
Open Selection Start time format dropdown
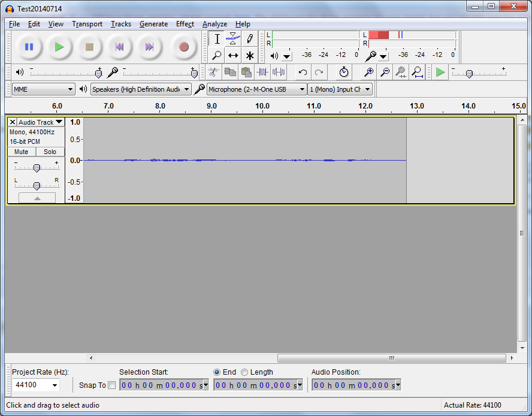click(205, 385)
